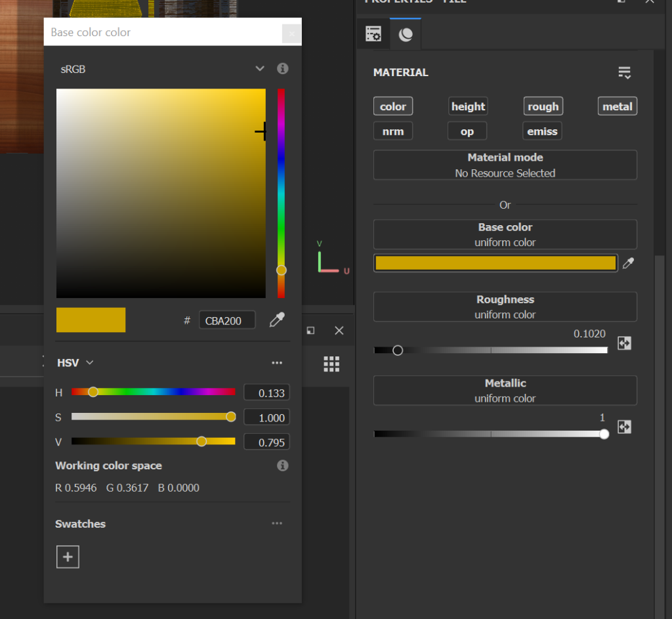Click the sRGB info icon

click(283, 68)
